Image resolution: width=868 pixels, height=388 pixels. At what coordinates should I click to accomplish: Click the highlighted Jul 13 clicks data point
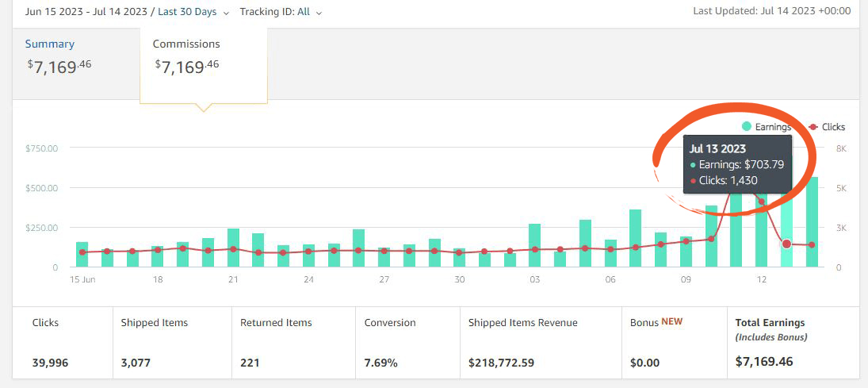click(786, 244)
